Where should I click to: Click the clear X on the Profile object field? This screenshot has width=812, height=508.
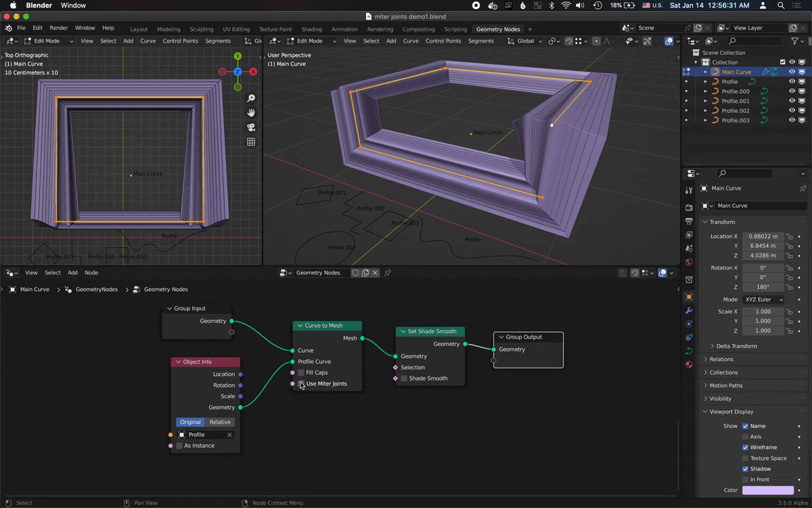(x=229, y=435)
